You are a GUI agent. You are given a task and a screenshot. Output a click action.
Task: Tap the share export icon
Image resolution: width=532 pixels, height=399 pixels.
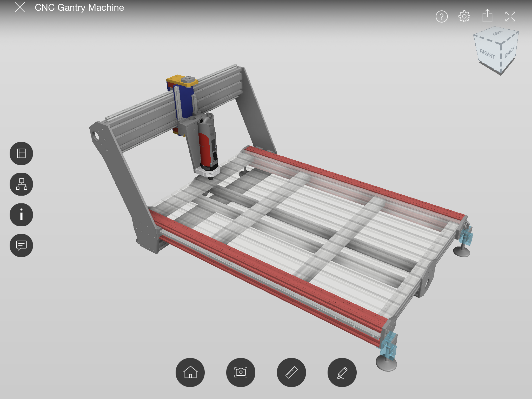pos(487,16)
